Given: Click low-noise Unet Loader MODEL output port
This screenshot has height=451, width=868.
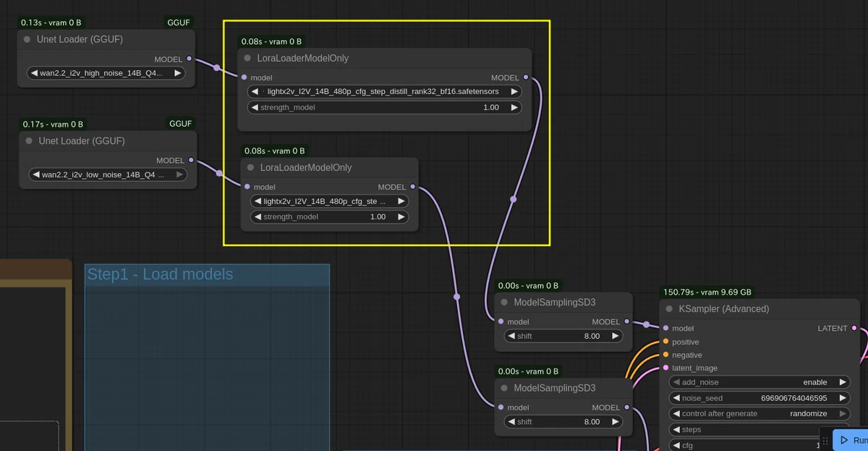Looking at the screenshot, I should (x=191, y=160).
